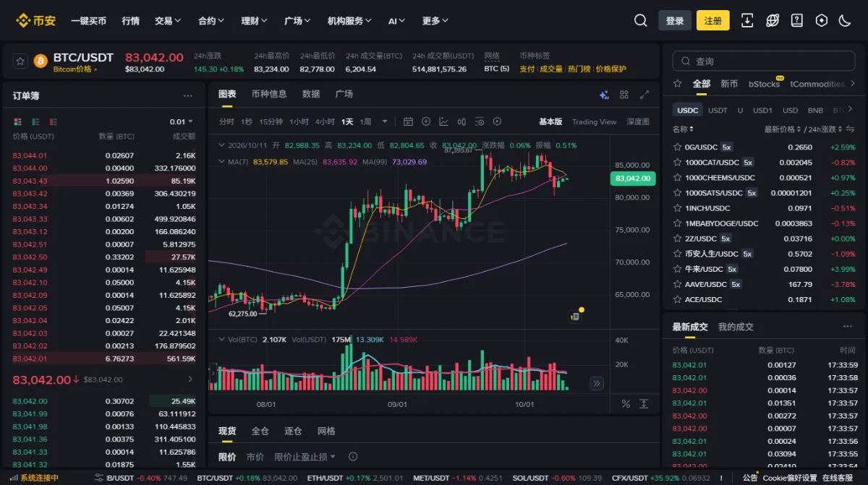The width and height of the screenshot is (868, 485).
Task: Show favorites star tab in market list
Action: pos(677,84)
